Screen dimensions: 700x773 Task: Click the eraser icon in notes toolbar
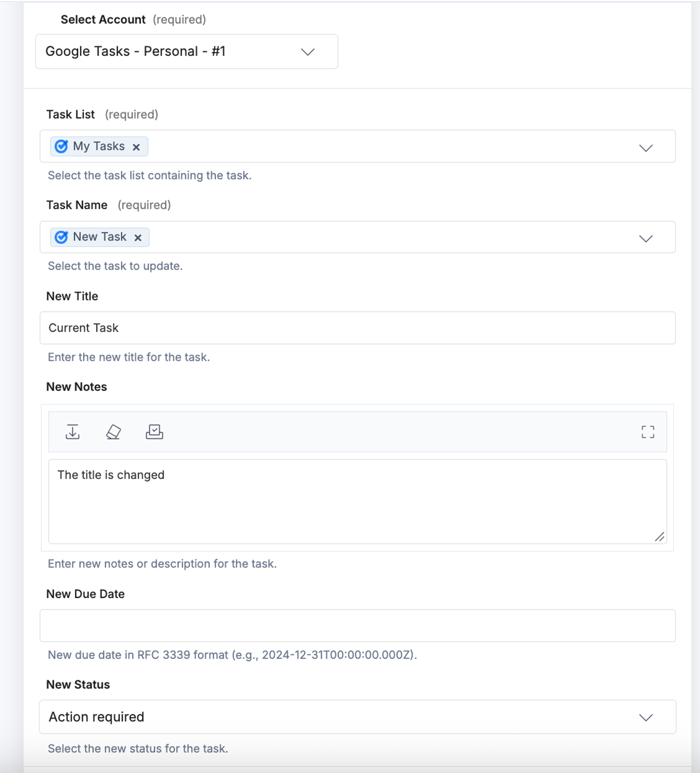(113, 432)
